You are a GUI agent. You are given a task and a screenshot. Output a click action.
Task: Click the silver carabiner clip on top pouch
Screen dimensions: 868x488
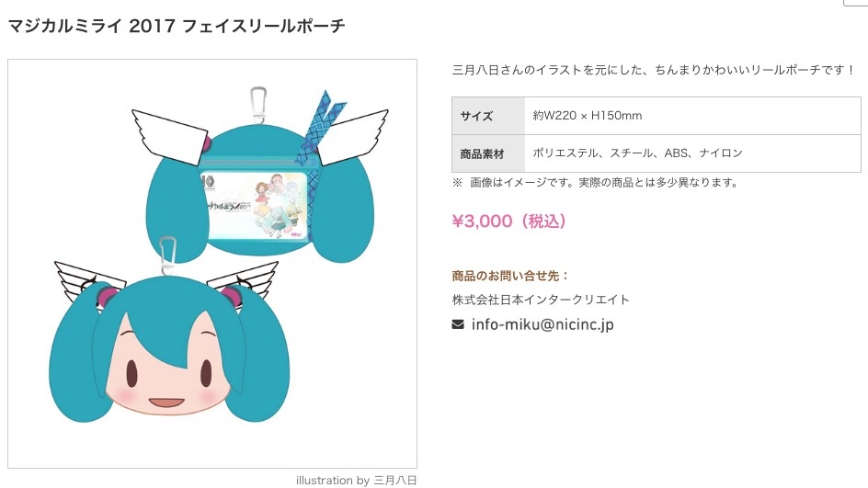pos(258,105)
